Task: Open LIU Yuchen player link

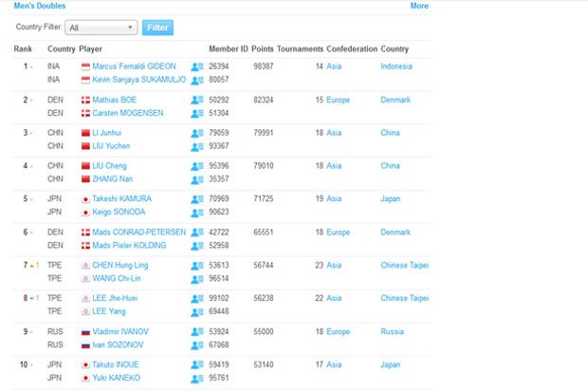Action: pos(111,145)
